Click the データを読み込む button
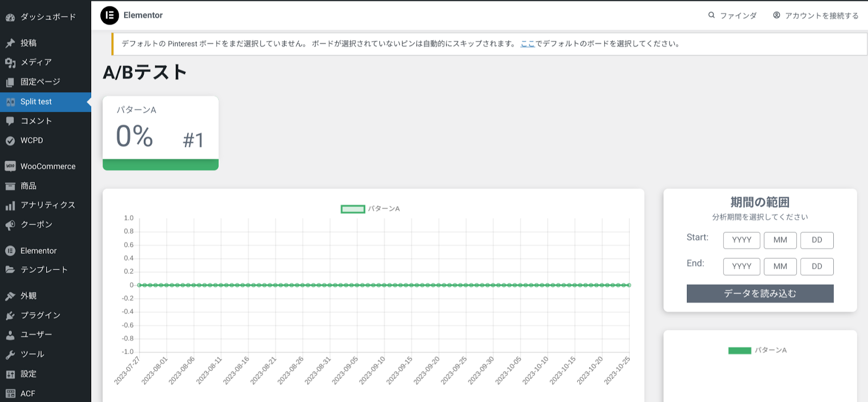The image size is (868, 402). tap(760, 293)
